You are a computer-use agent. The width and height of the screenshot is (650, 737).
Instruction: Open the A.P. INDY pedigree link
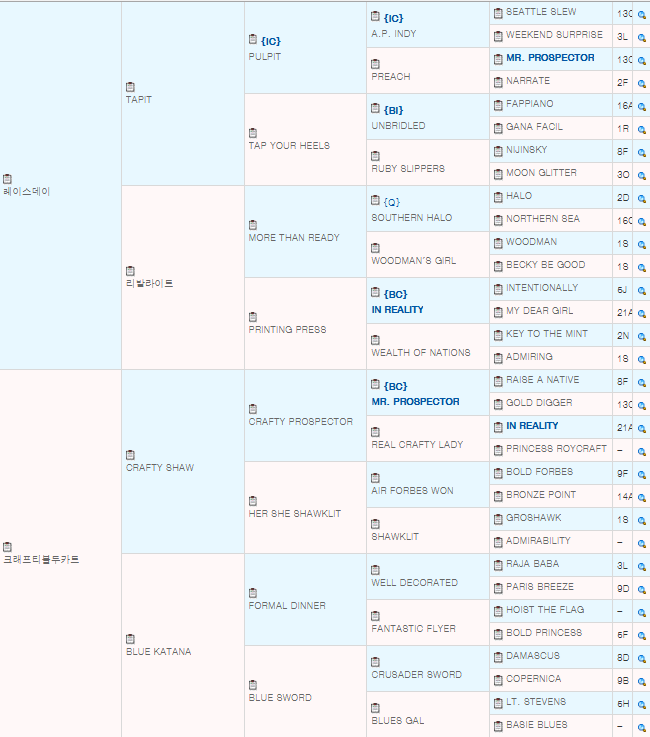tap(394, 34)
